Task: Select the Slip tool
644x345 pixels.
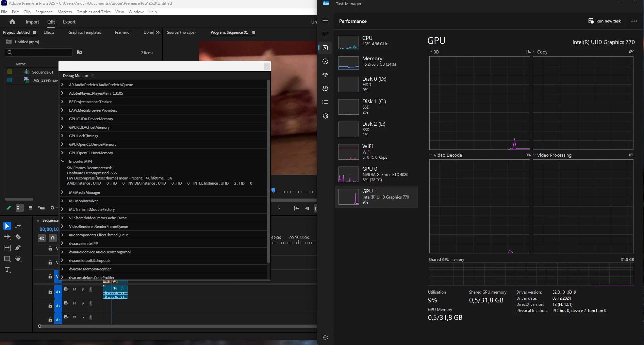Action: click(x=7, y=248)
